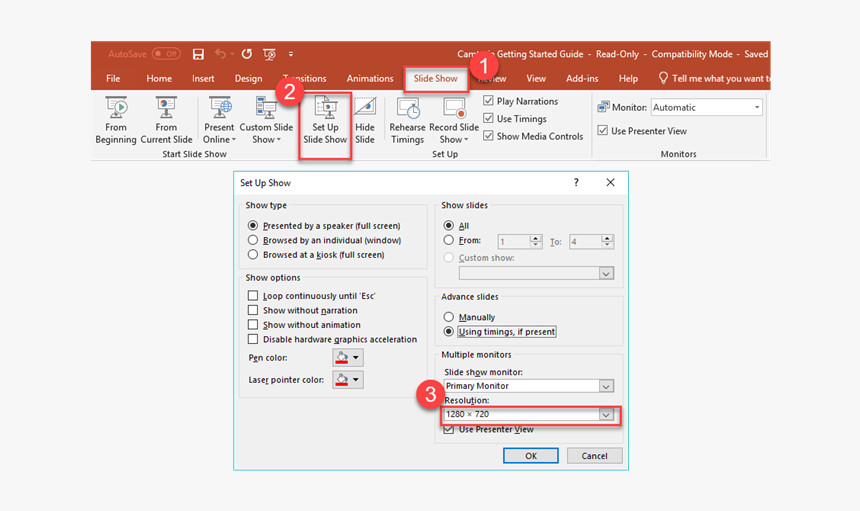Switch to the Animations tab
The height and width of the screenshot is (511, 860).
[x=370, y=78]
